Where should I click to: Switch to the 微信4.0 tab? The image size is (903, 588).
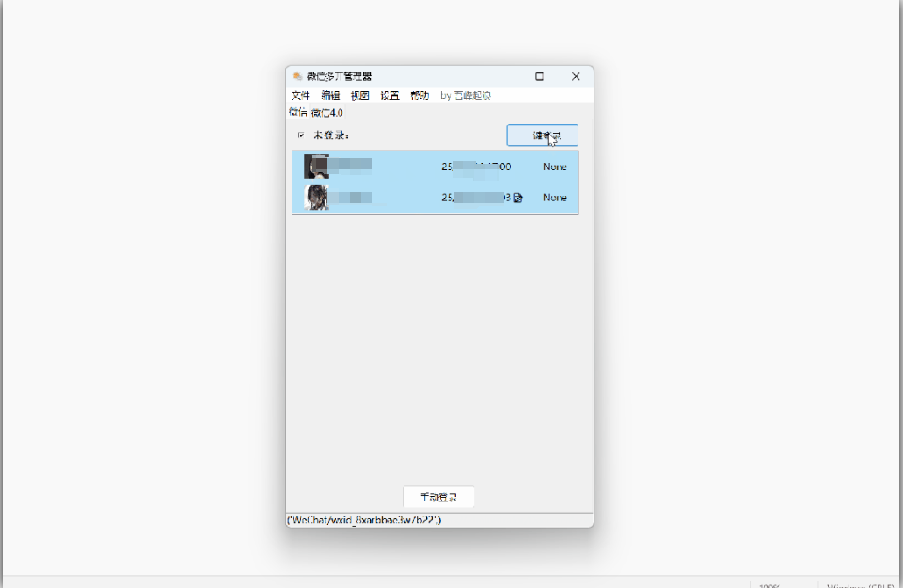click(327, 112)
